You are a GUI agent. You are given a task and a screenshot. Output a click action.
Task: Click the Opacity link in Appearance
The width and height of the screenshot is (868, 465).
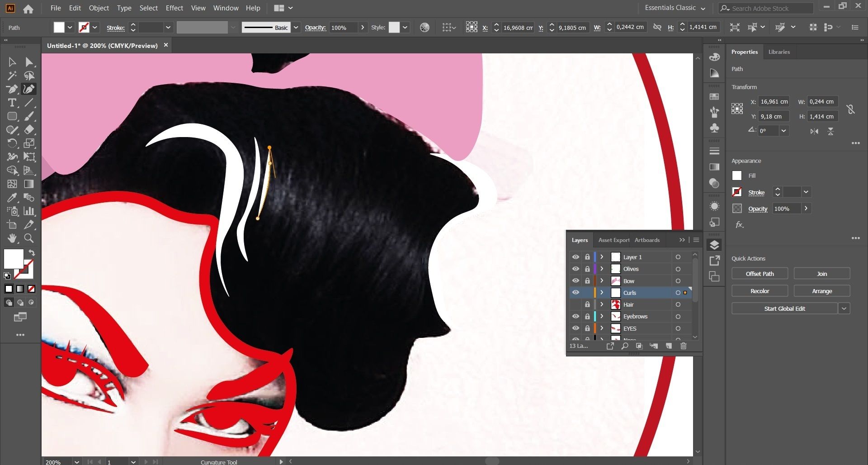pyautogui.click(x=758, y=209)
